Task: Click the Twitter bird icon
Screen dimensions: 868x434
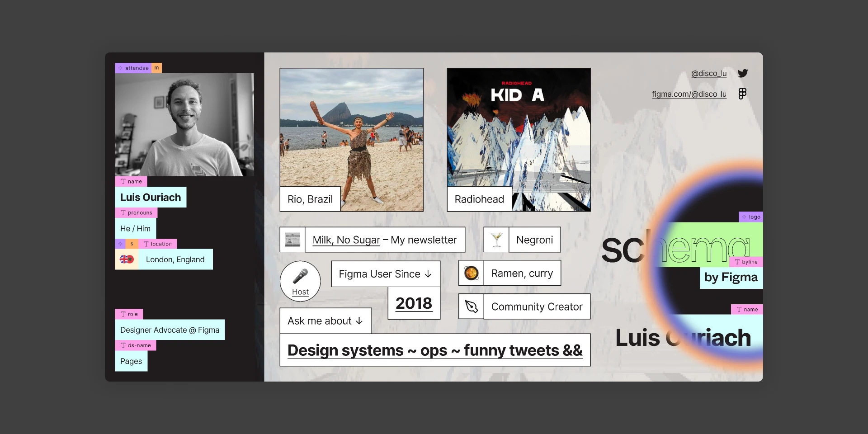Action: coord(743,73)
